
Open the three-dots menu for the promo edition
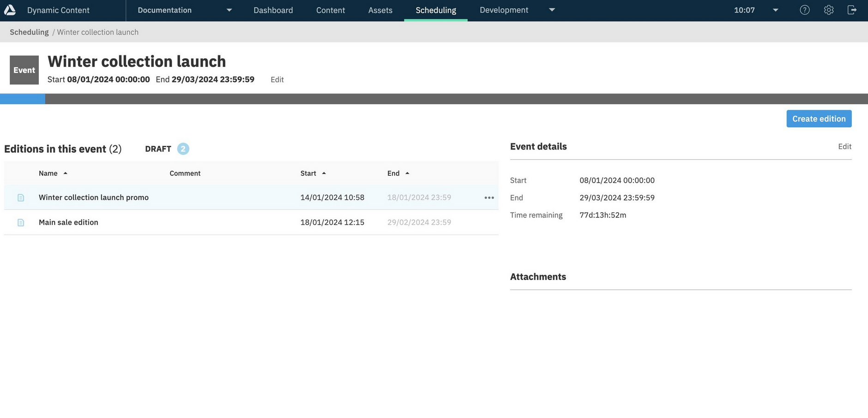(489, 197)
